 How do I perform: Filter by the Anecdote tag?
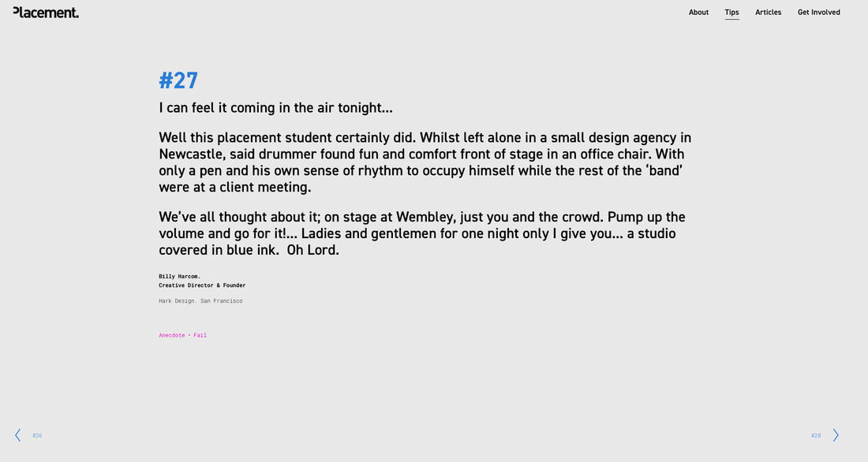tap(171, 335)
